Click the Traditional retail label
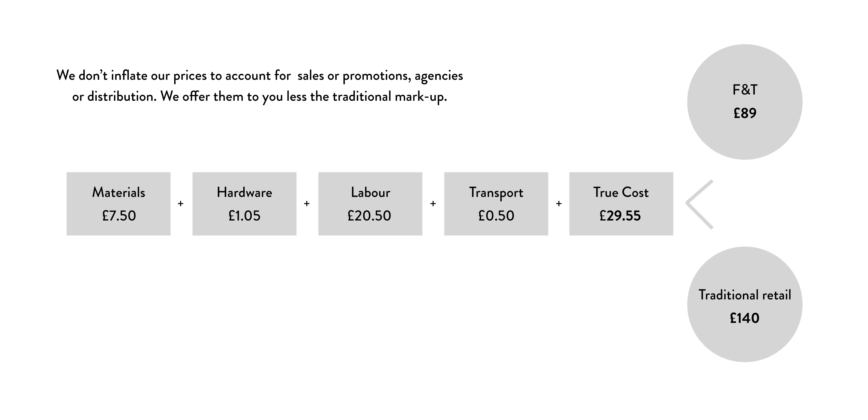This screenshot has width=868, height=420. [745, 295]
